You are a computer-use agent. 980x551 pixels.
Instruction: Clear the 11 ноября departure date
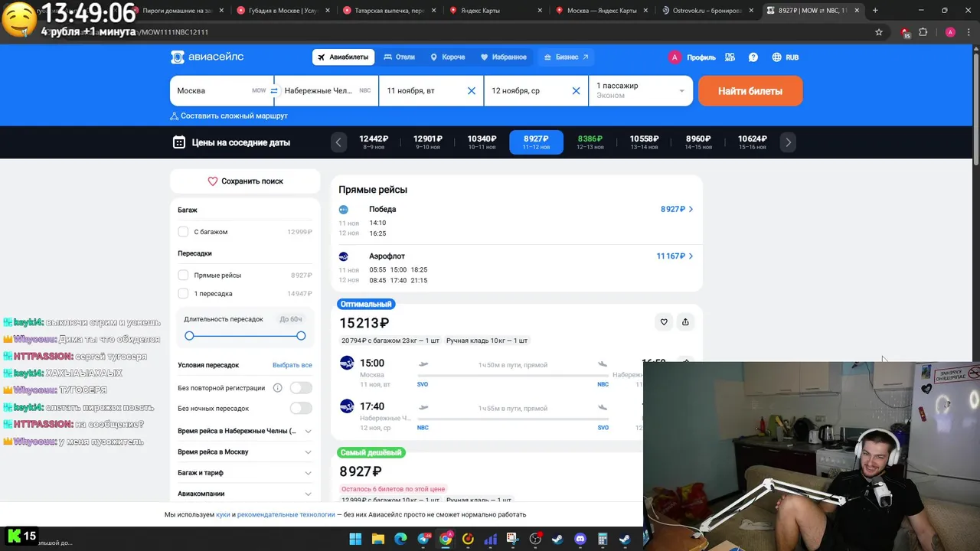pos(472,90)
